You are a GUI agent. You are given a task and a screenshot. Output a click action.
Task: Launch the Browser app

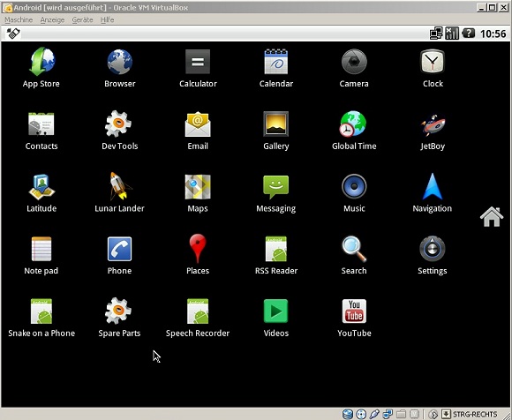click(x=119, y=68)
